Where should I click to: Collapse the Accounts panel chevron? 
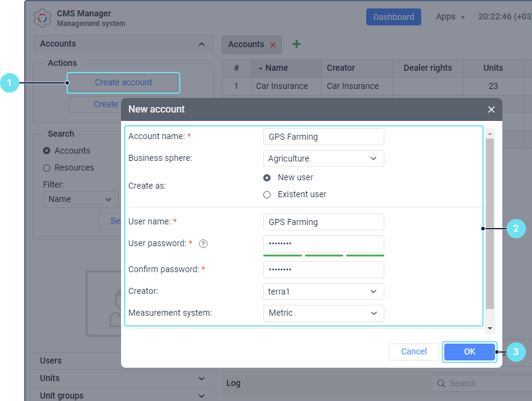point(201,44)
